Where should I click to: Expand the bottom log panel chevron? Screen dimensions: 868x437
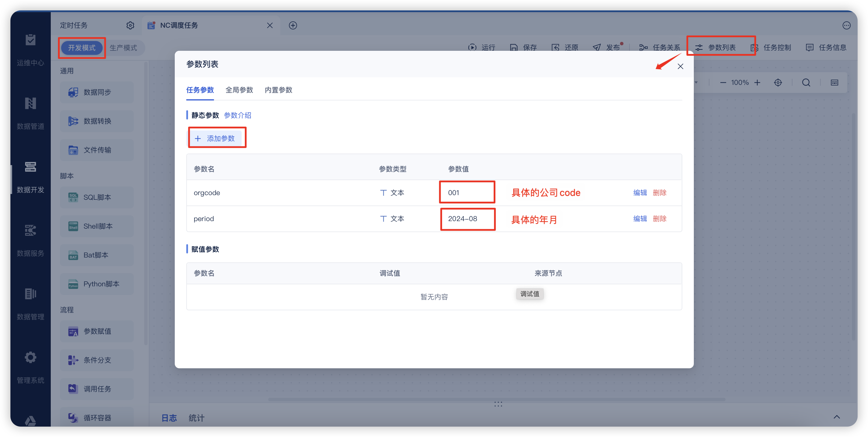pyautogui.click(x=837, y=417)
